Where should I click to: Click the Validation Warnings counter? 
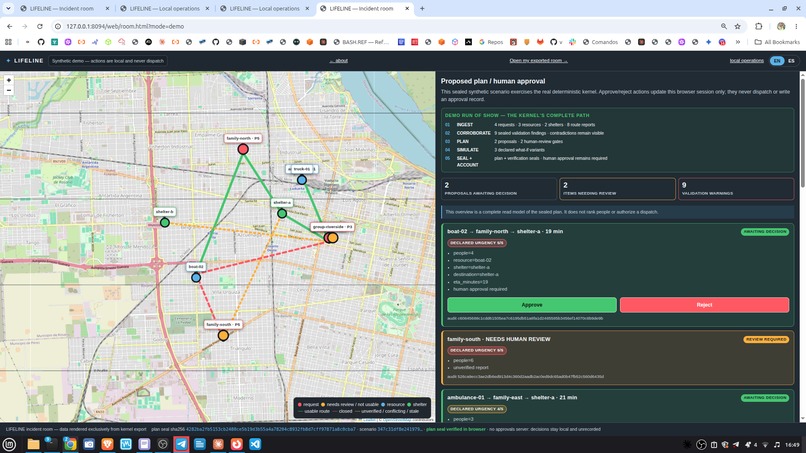(x=736, y=189)
